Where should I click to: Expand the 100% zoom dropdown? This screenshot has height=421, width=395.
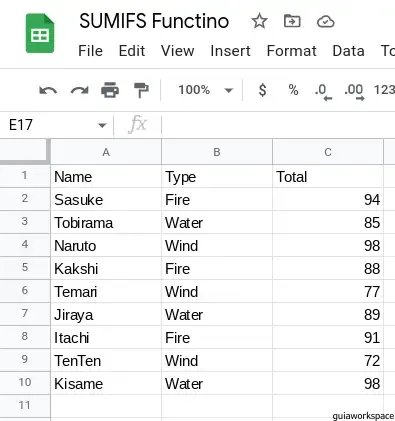tap(205, 90)
